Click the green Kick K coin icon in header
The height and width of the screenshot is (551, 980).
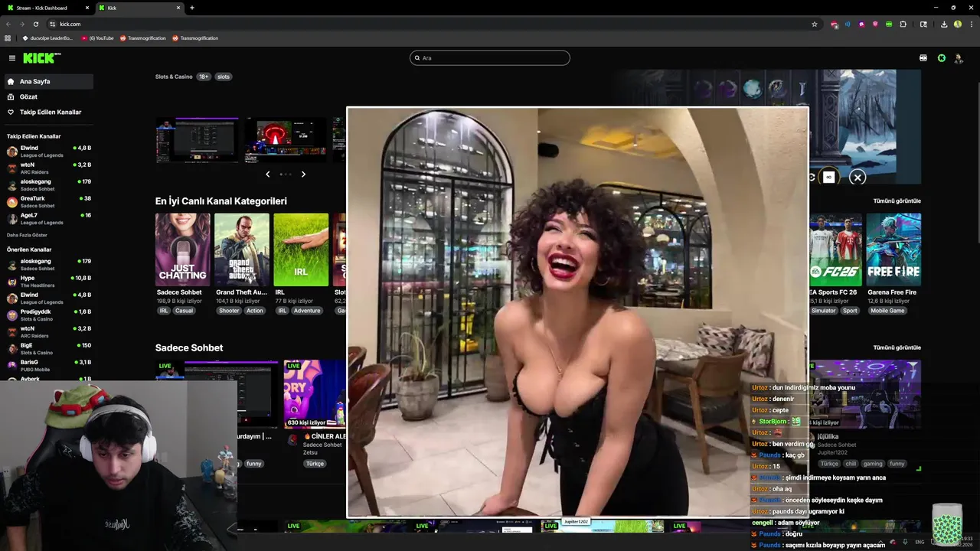coord(942,58)
